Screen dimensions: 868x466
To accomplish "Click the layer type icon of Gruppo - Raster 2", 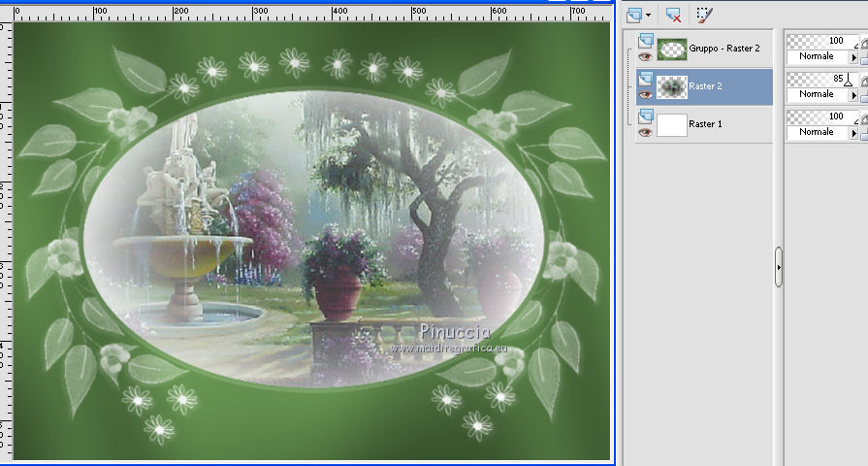I will (x=646, y=41).
